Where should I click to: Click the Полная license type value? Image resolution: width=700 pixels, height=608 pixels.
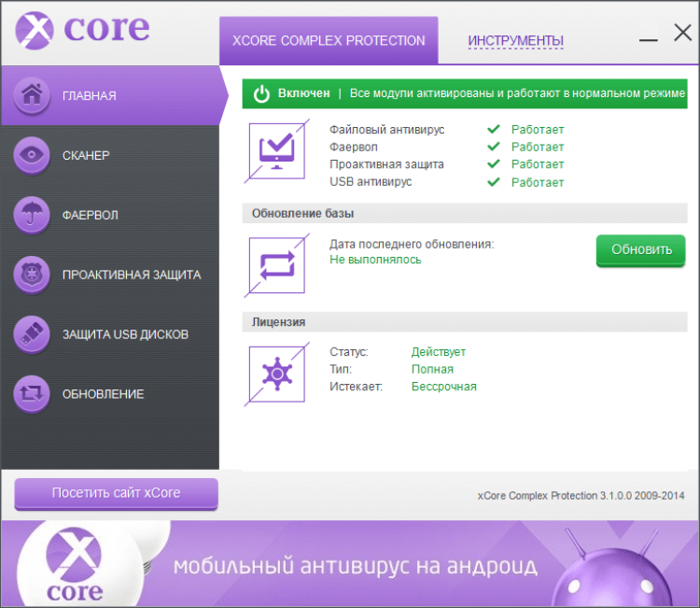(432, 369)
